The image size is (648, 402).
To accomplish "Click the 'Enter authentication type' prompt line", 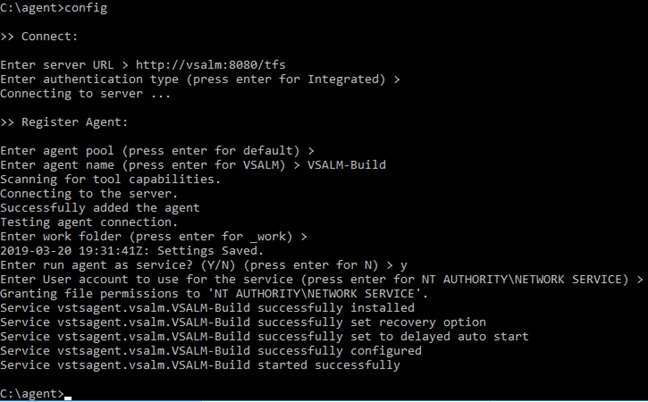I will (x=200, y=79).
